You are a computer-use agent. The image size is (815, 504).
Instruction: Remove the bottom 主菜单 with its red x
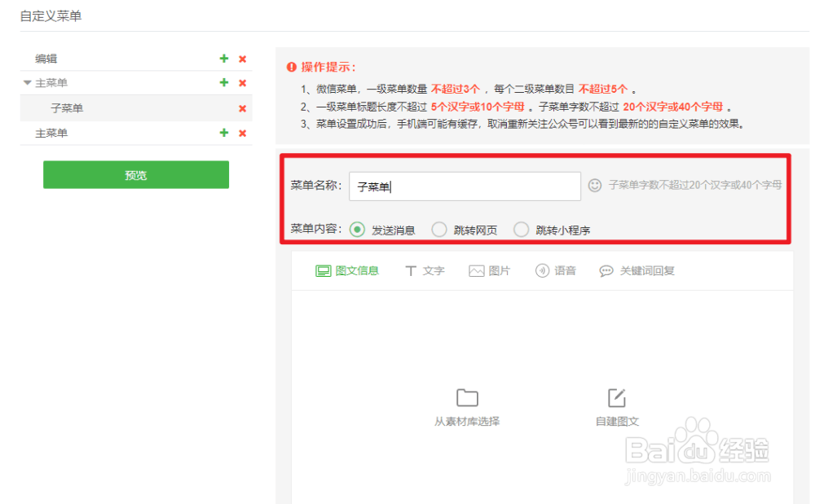[x=242, y=133]
